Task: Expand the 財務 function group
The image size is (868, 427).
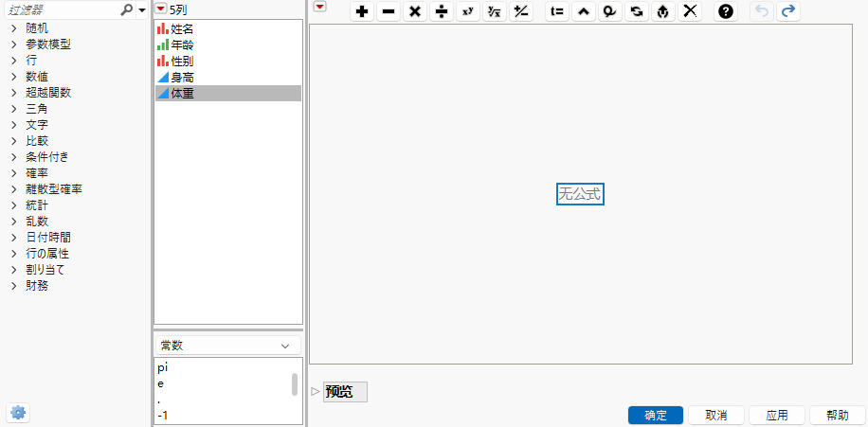Action: pos(14,286)
